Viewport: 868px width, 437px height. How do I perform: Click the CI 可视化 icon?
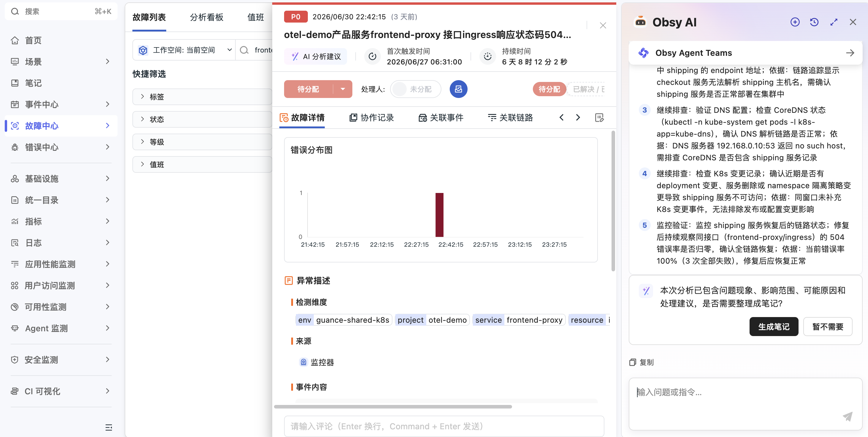15,391
